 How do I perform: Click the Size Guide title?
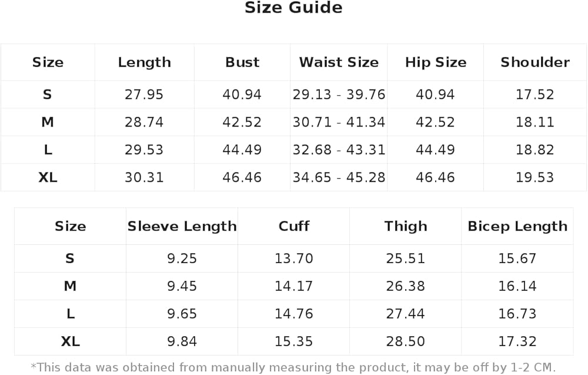click(x=293, y=8)
